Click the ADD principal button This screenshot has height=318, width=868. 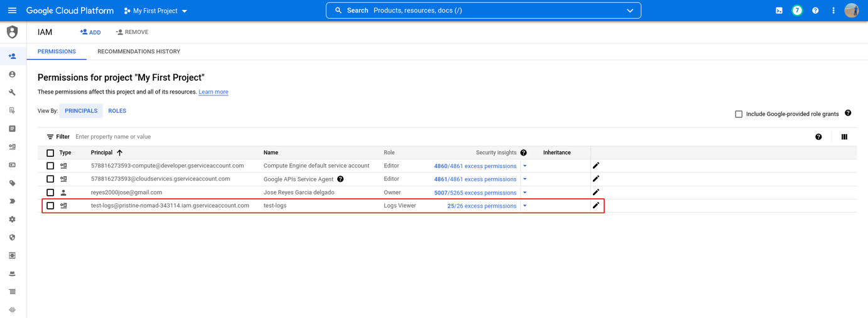coord(90,32)
